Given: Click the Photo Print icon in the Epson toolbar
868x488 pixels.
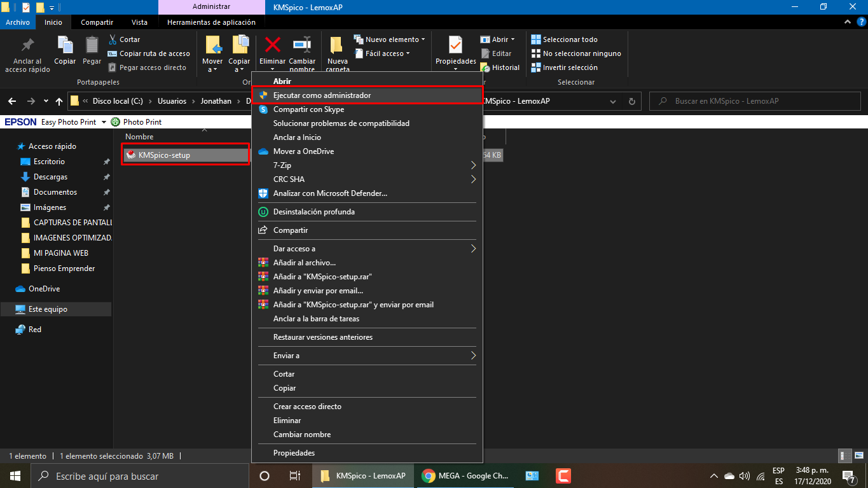Looking at the screenshot, I should tap(115, 122).
